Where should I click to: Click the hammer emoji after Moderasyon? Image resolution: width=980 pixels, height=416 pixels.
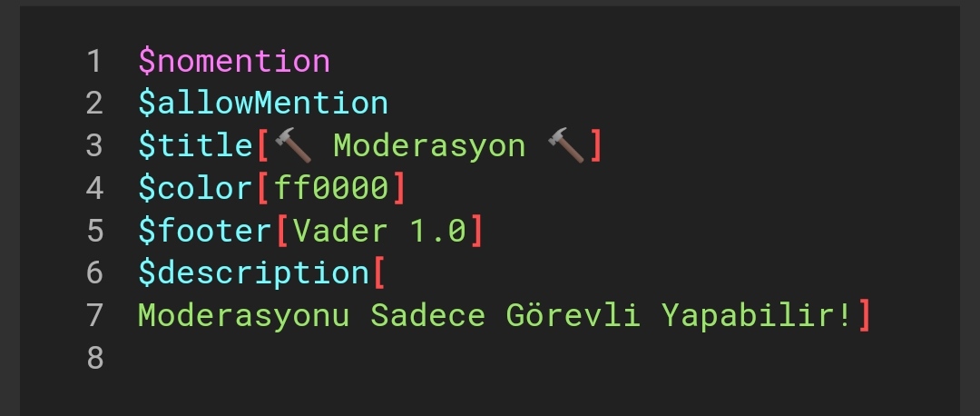pos(567,145)
